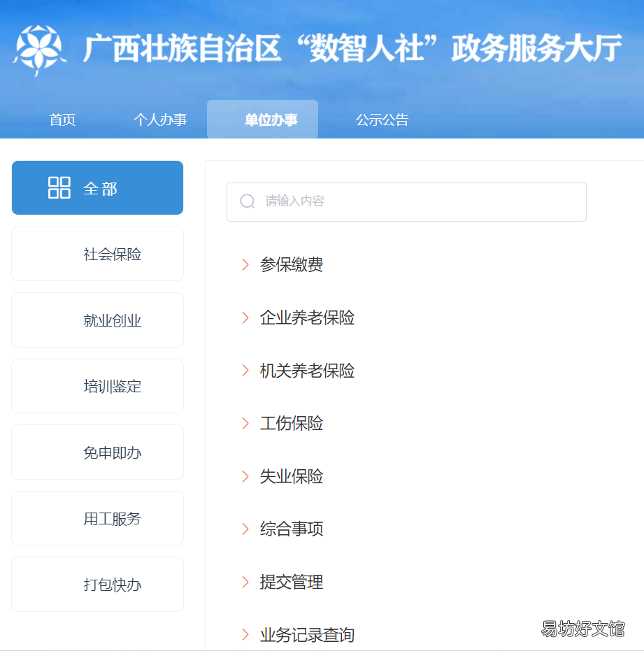
Task: Open the 公示公告 tab
Action: point(382,120)
